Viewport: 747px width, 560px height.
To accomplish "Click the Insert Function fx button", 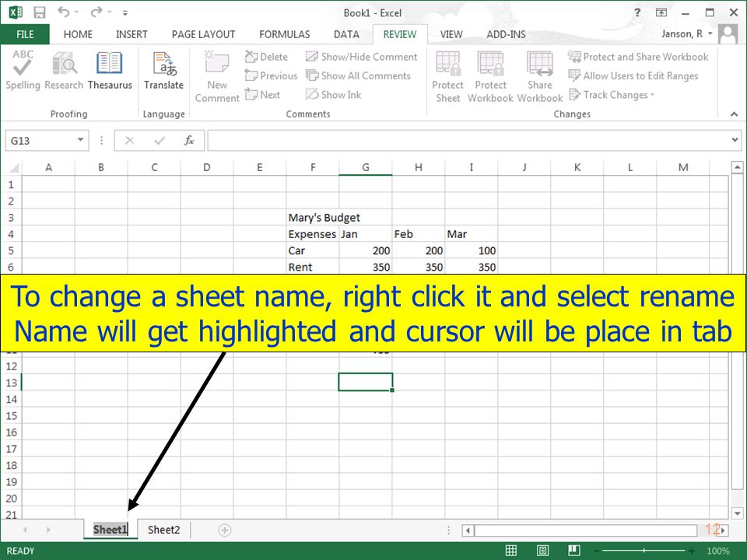I will click(x=189, y=141).
